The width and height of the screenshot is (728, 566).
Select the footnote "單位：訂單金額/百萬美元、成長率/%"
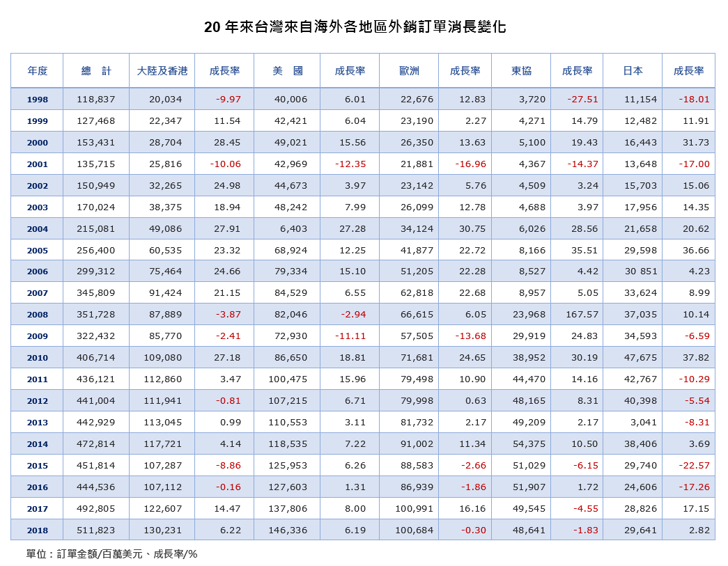coord(111,554)
